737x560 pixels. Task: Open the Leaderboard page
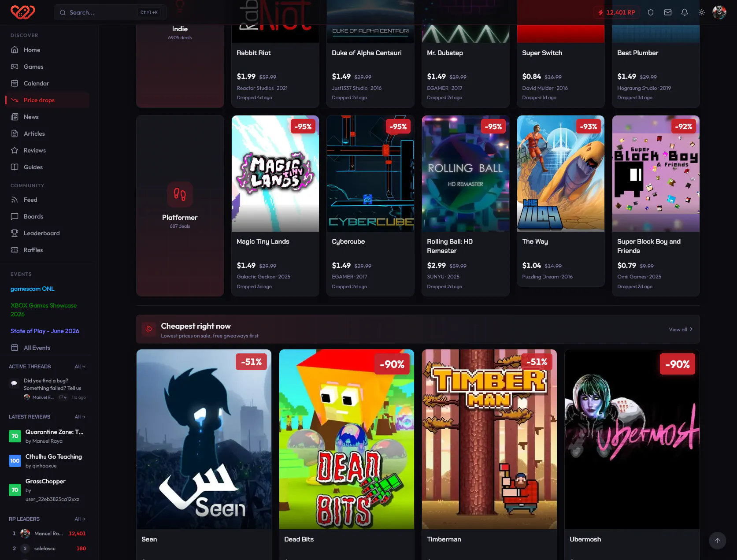click(x=48, y=233)
